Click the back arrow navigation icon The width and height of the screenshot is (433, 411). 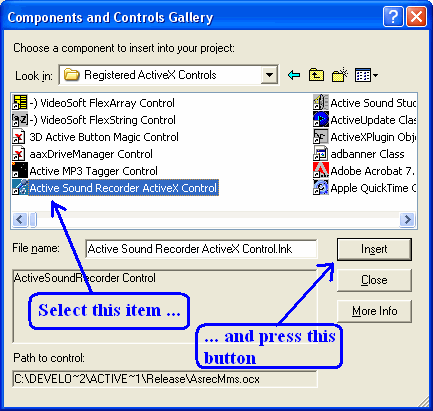click(x=294, y=75)
